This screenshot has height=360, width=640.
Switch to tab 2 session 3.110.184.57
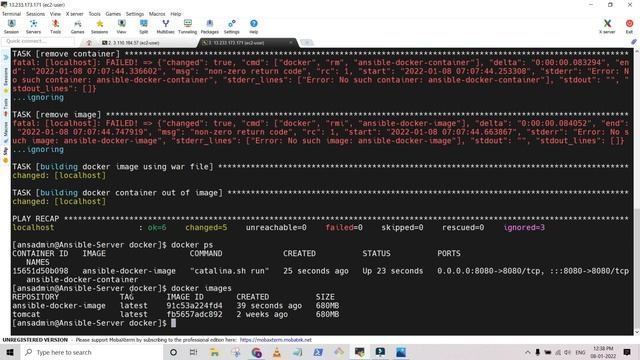pos(131,43)
